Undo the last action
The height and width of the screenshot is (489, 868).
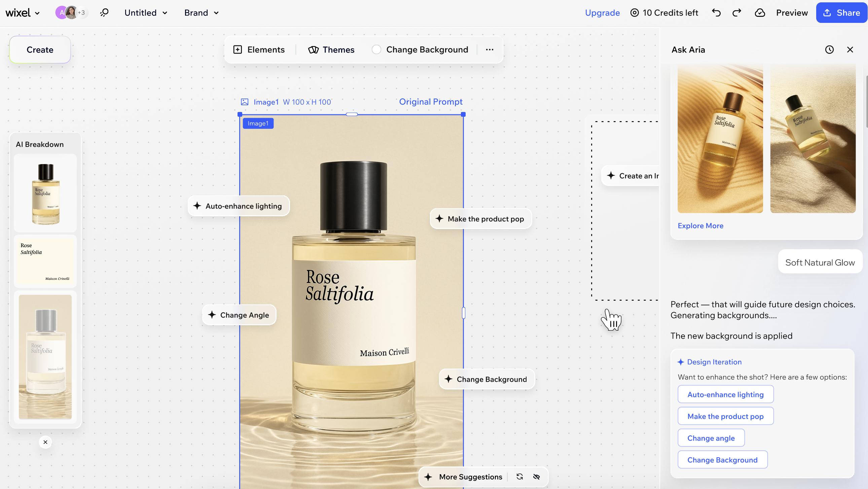click(716, 12)
